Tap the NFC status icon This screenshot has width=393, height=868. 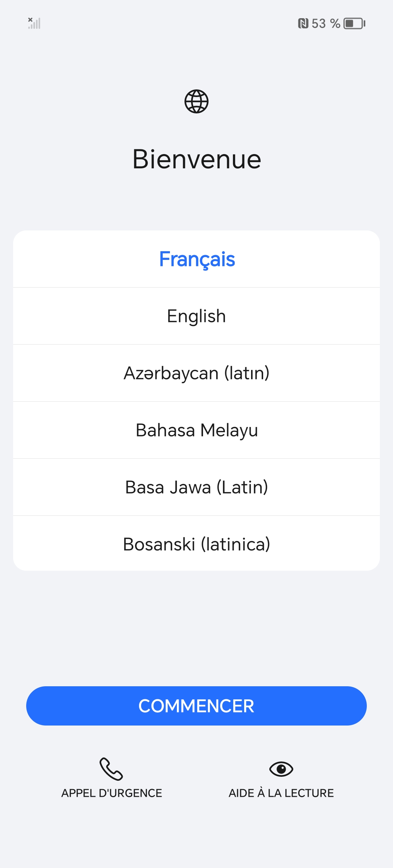coord(303,24)
